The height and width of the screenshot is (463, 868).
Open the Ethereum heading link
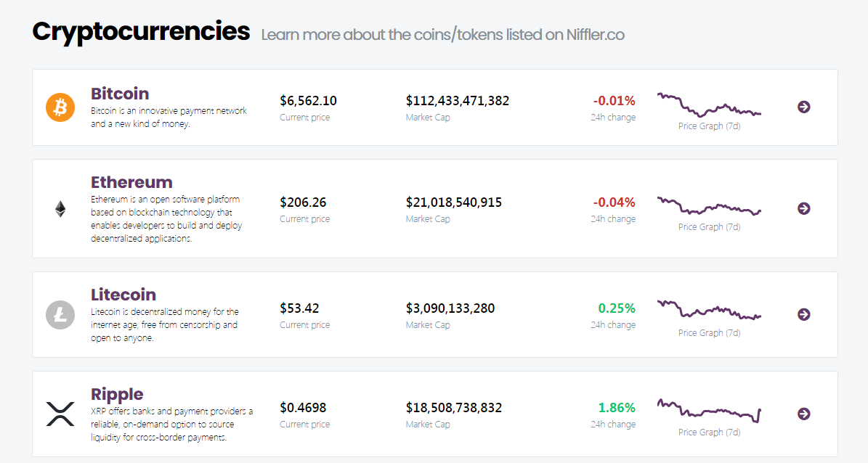point(131,182)
